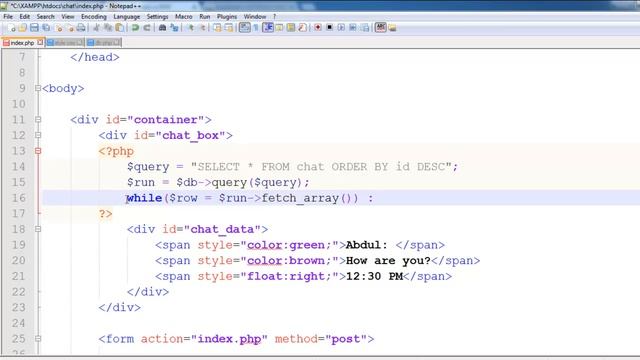Redo the edit using the Redo arrow
The image size is (640, 360).
(x=147, y=28)
